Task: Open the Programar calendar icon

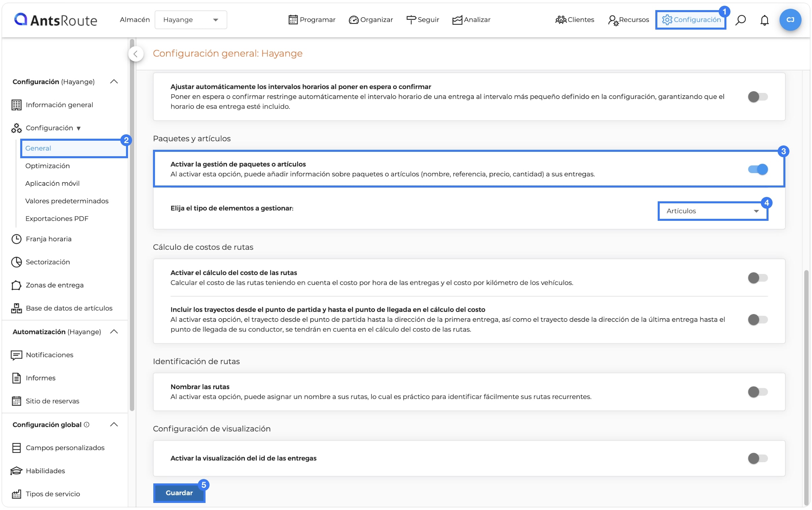Action: [x=293, y=20]
